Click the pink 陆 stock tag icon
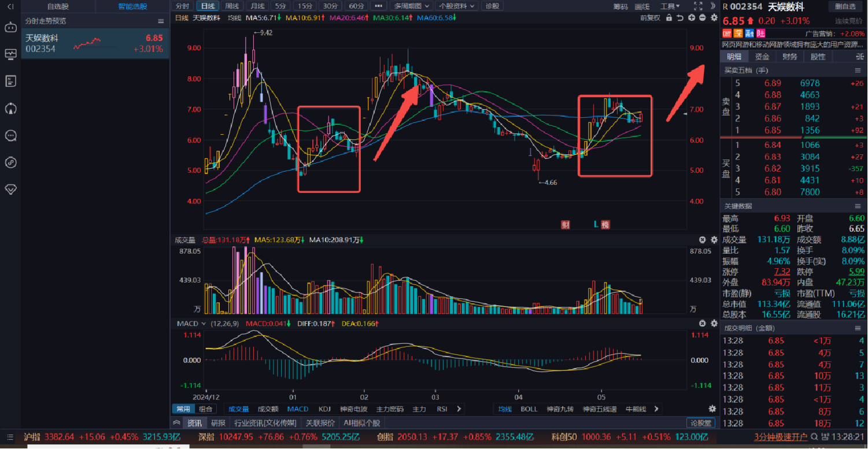Viewport: 868px width, 449px height. tap(761, 34)
